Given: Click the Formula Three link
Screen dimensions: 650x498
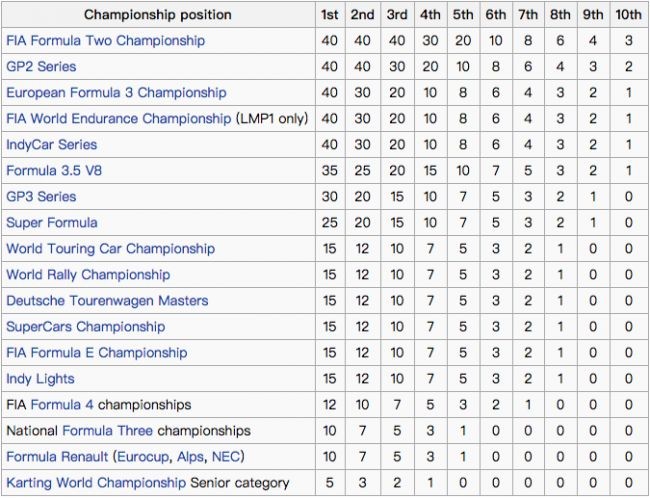Looking at the screenshot, I should coord(106,431).
